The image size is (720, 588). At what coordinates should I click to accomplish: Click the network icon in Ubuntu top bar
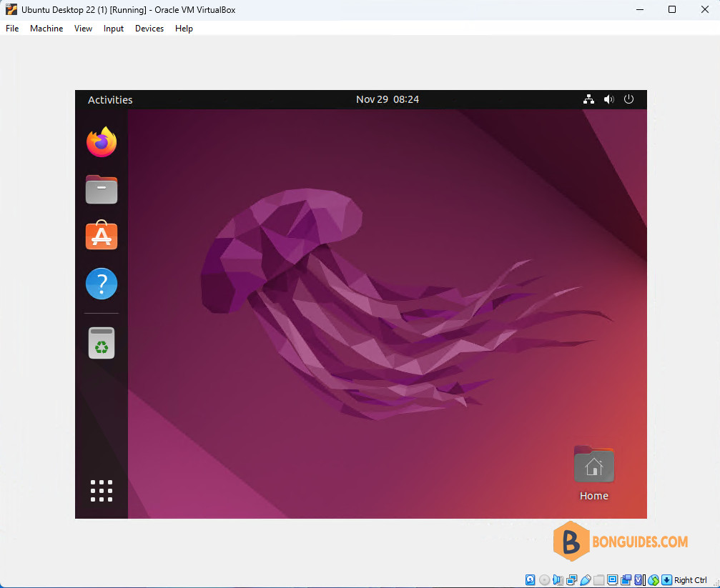pyautogui.click(x=588, y=99)
